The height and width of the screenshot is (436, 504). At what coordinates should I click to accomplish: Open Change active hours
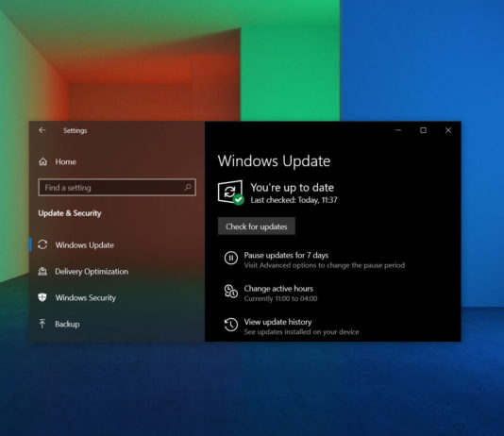(278, 289)
